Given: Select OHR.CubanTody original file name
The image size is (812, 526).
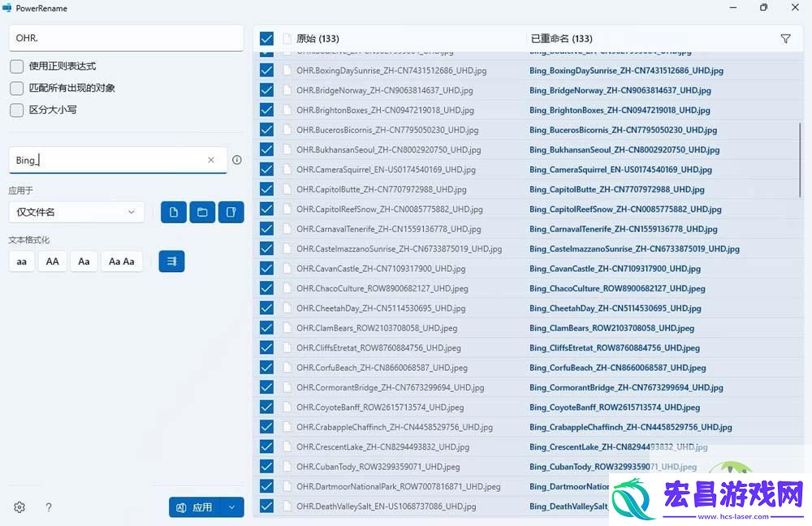Looking at the screenshot, I should (x=378, y=467).
